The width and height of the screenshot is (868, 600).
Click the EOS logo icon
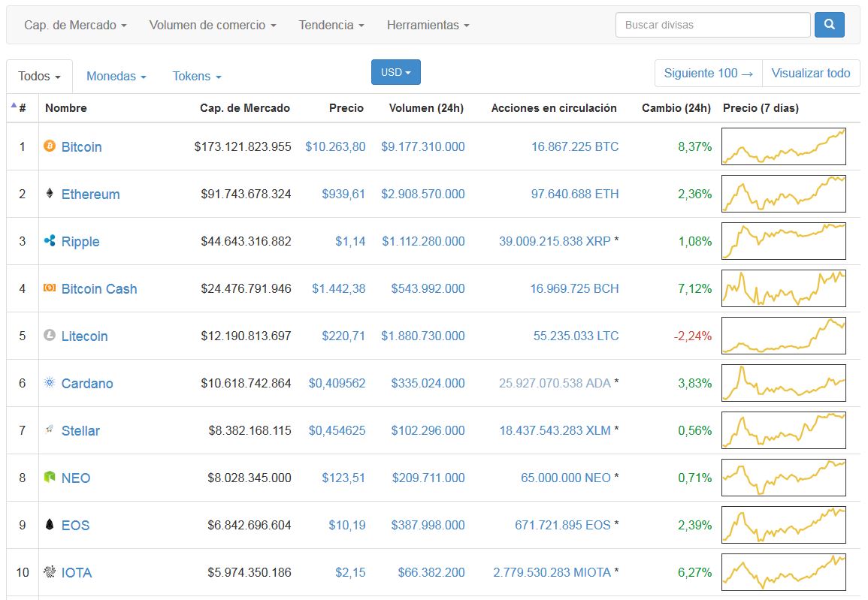50,525
